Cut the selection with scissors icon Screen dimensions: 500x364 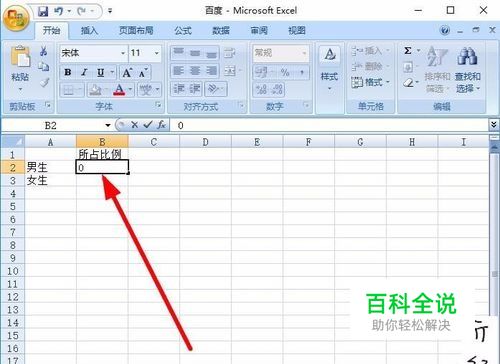(x=44, y=51)
